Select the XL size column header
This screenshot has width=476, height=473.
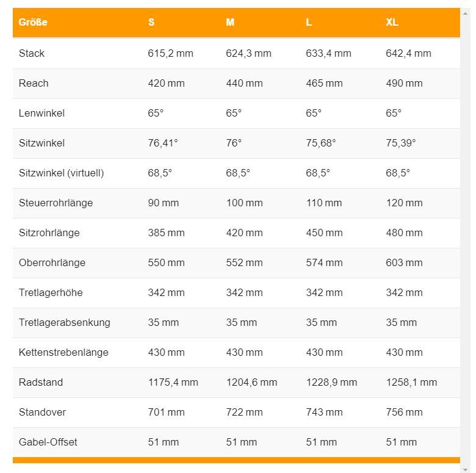click(x=392, y=22)
